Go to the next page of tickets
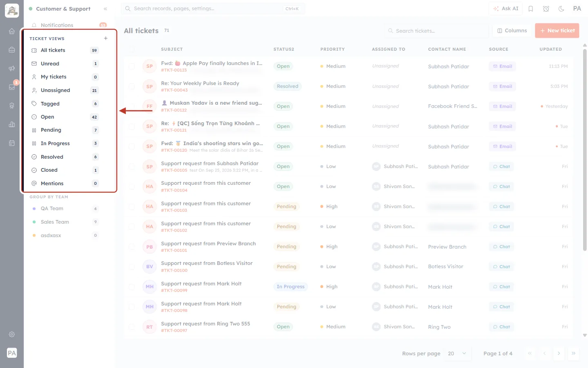Viewport: 588px width, 368px height. pos(559,354)
